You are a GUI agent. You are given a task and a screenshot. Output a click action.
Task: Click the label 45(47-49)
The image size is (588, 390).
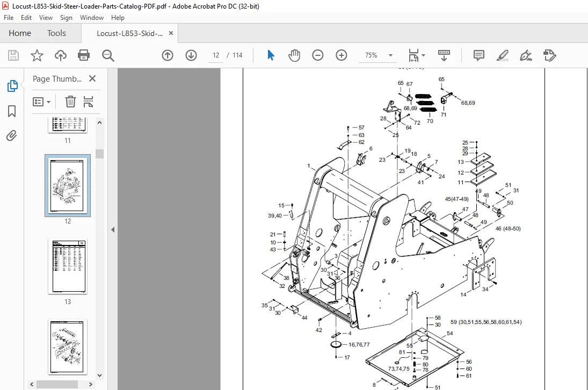pos(456,199)
